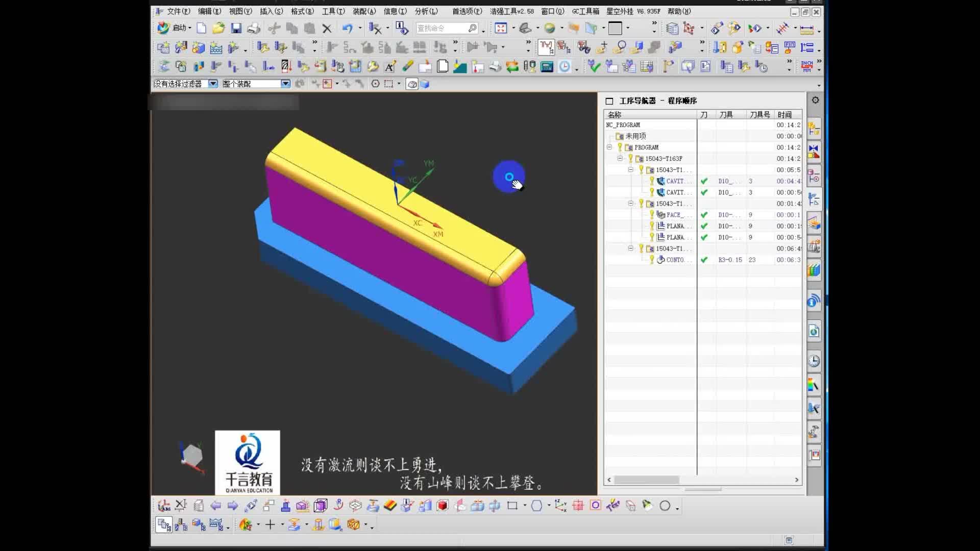980x551 pixels.
Task: Click the 刀具号 column header
Action: pos(759,115)
